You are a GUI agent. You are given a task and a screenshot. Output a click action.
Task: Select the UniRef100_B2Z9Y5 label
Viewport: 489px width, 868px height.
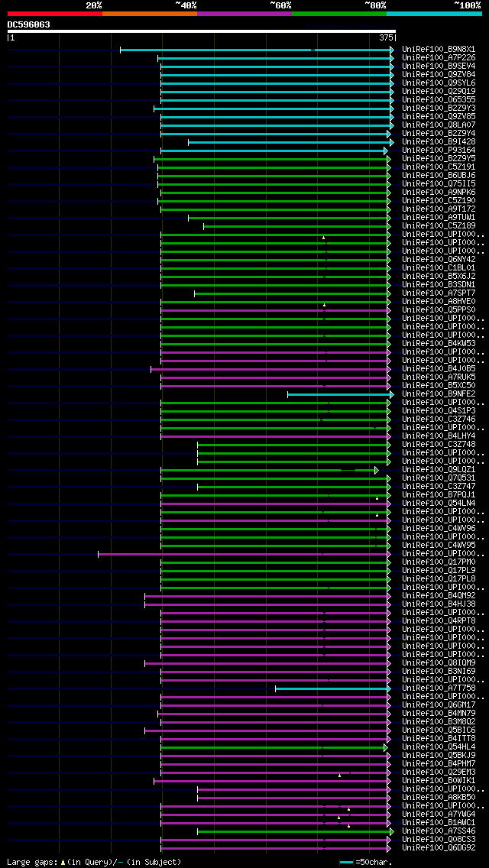pos(439,159)
